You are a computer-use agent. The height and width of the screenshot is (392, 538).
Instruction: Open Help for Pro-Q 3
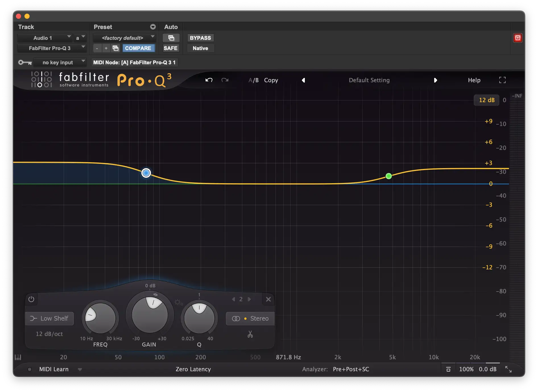(474, 80)
